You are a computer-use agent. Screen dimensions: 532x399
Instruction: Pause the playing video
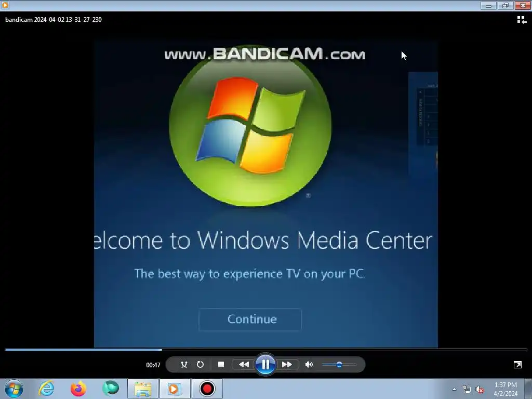pos(265,365)
